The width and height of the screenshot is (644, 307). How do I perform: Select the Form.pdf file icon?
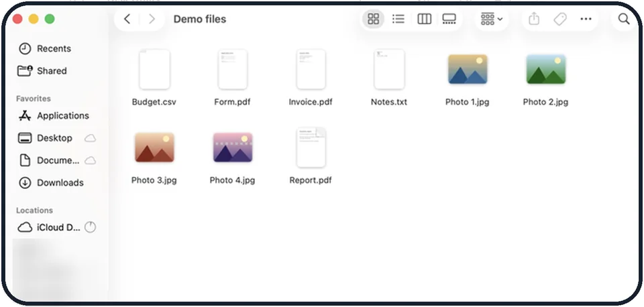pos(233,69)
